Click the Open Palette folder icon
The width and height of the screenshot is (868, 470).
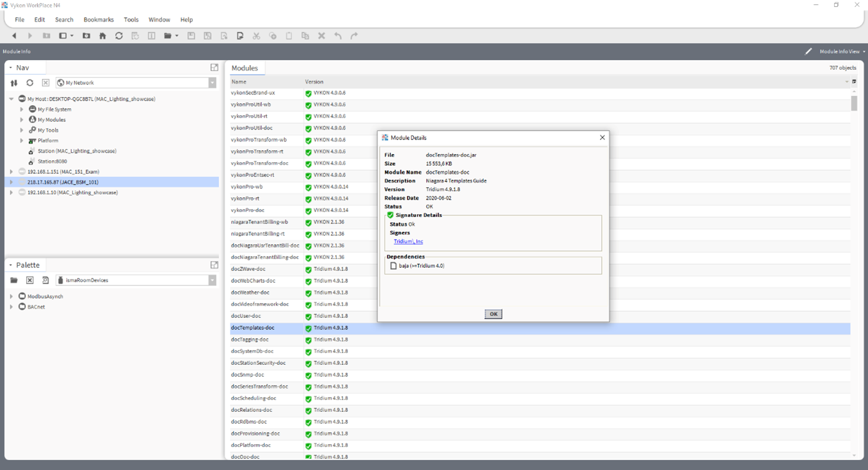coord(14,280)
